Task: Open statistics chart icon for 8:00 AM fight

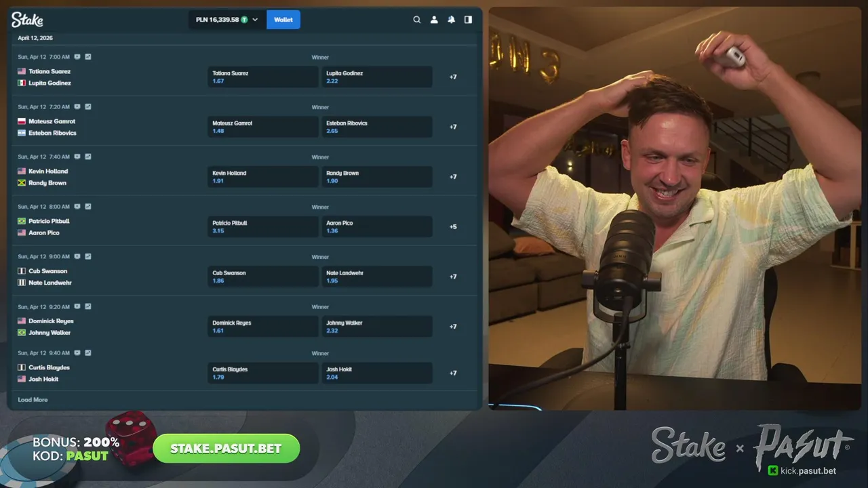Action: [88, 207]
